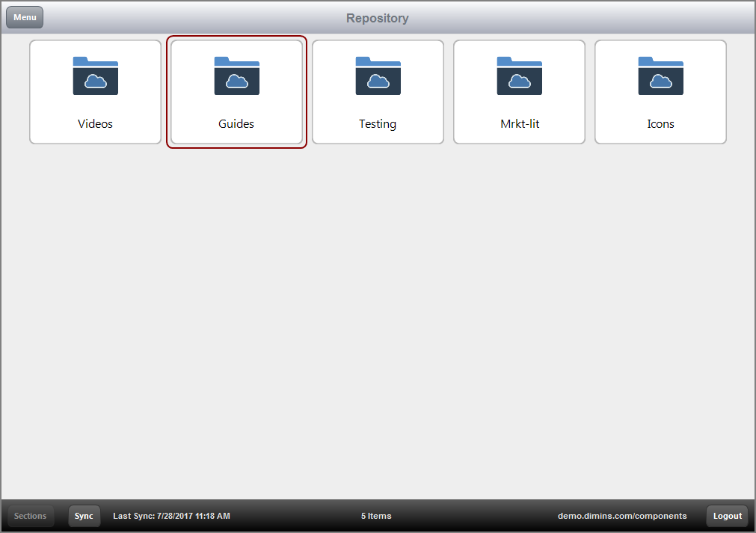Click the cloud symbol on the Guides folder
Image resolution: width=756 pixels, height=533 pixels.
(x=236, y=81)
